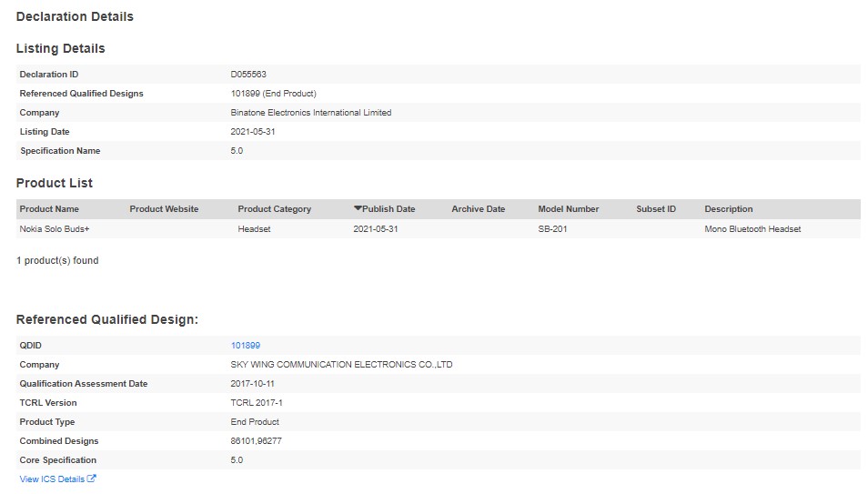Screen dimensions: 868x494
Task: Click the Referenced Qualified Design: heading
Action: pyautogui.click(x=106, y=319)
